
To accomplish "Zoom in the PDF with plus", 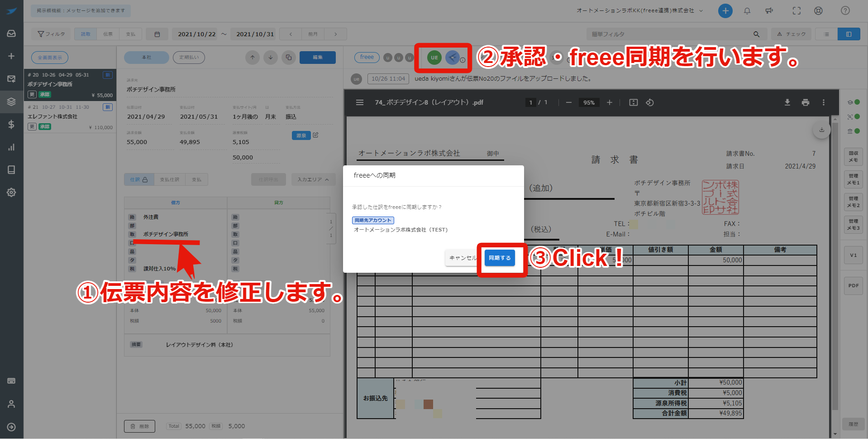I will 610,102.
